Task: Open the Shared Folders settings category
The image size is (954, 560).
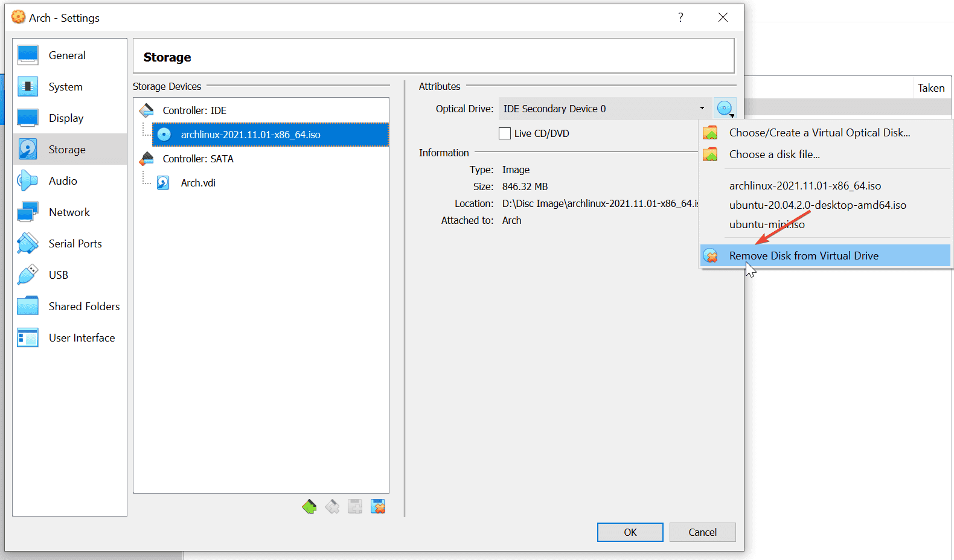Action: click(x=70, y=306)
